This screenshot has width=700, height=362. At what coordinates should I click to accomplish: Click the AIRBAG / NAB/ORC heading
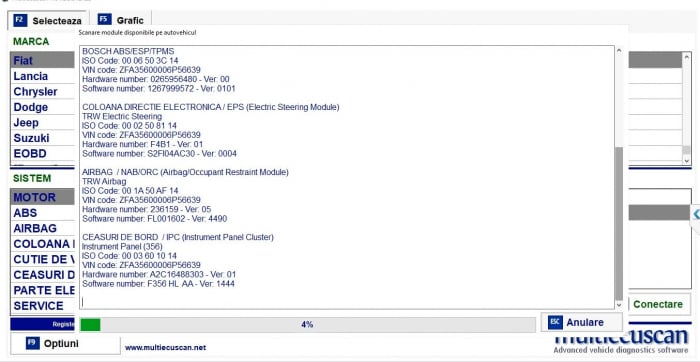point(185,172)
